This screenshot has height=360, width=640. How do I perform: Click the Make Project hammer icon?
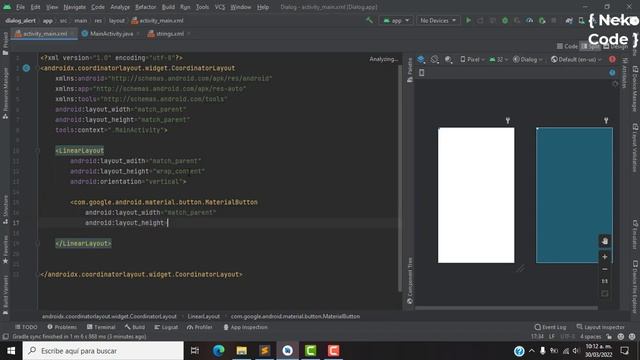(x=369, y=20)
